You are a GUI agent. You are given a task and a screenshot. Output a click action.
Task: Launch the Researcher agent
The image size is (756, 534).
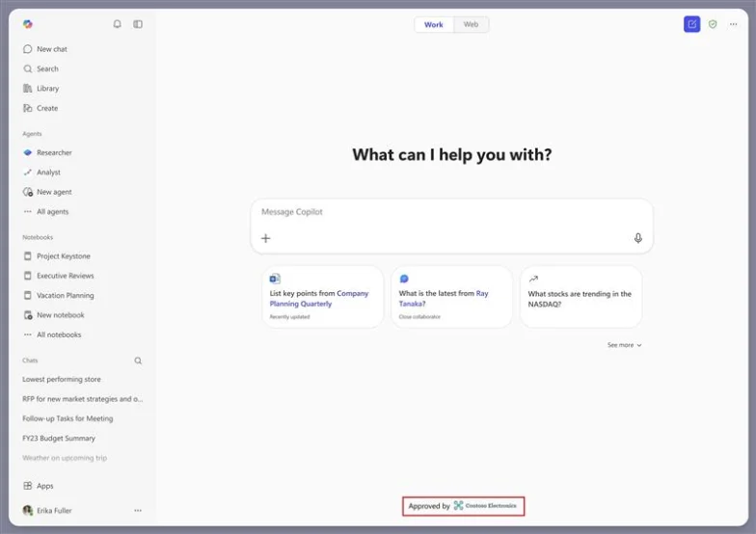click(47, 152)
